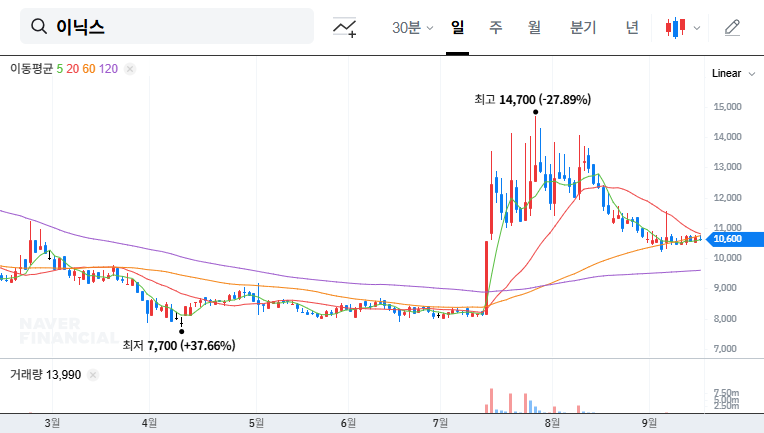The height and width of the screenshot is (433, 764).
Task: Select the 20-day moving average label
Action: tap(73, 69)
